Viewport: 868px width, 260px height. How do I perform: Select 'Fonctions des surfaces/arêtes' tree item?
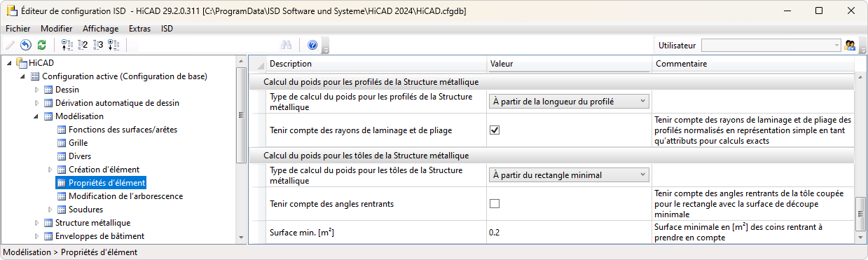point(123,130)
